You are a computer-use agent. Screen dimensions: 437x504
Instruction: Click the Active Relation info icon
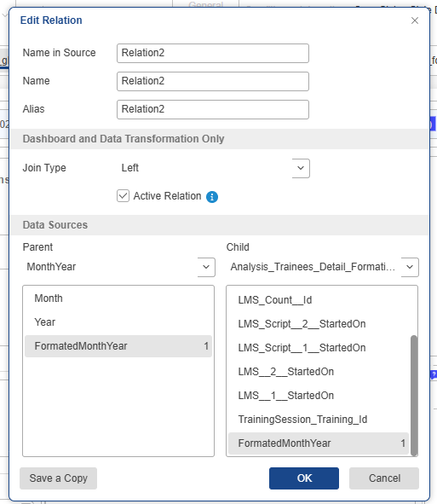click(212, 197)
